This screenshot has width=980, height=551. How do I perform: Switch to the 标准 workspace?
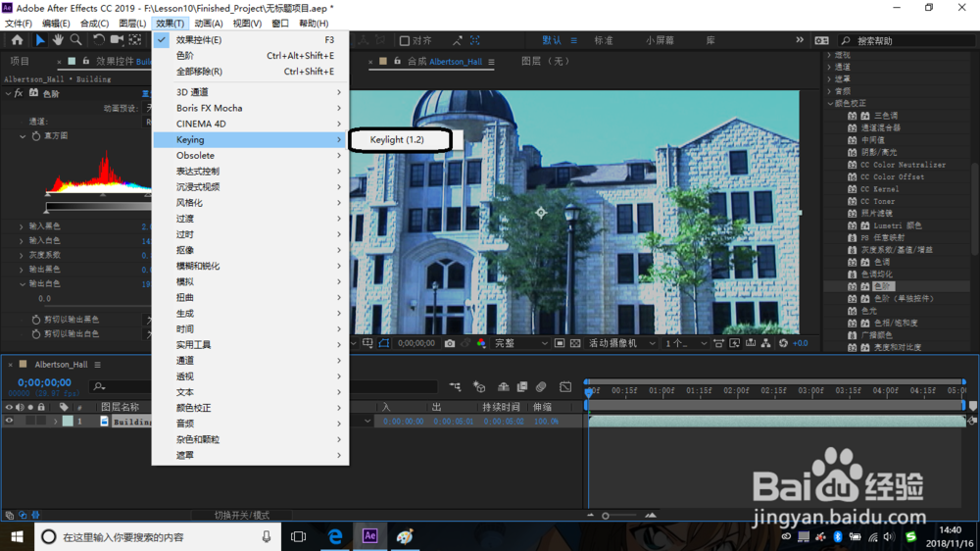point(603,40)
